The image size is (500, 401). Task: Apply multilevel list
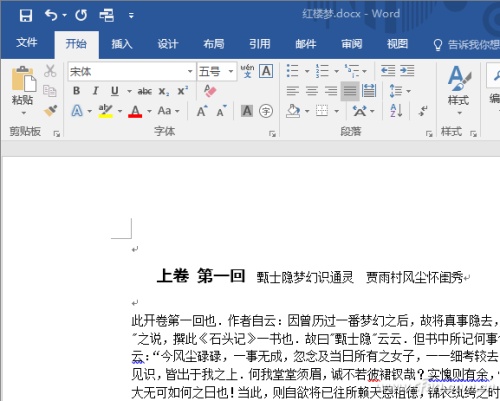click(x=352, y=71)
